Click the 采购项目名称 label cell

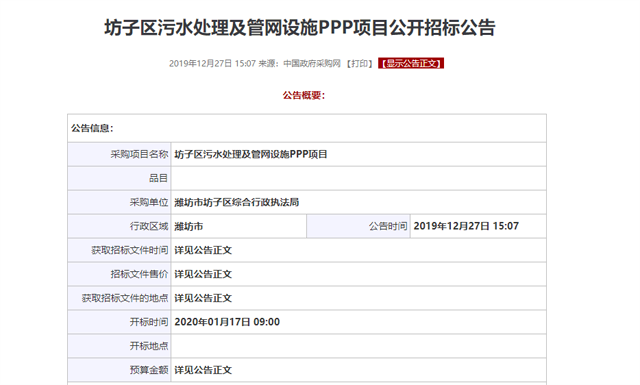click(x=119, y=154)
